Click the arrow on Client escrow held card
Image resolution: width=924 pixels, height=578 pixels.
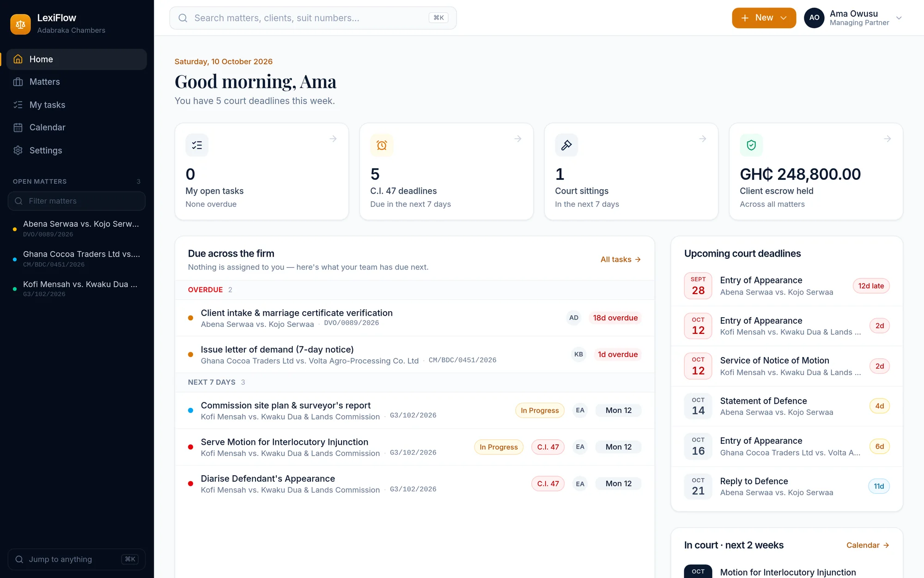coord(888,139)
